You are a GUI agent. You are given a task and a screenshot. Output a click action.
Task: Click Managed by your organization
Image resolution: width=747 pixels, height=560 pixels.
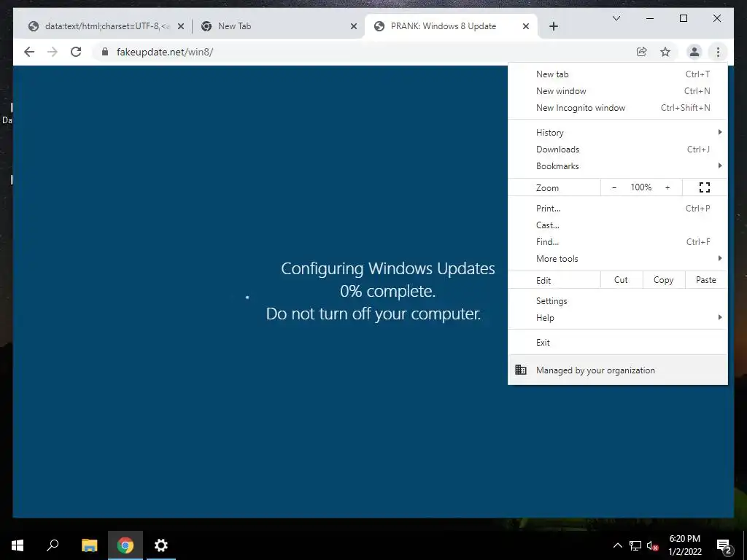click(618, 370)
